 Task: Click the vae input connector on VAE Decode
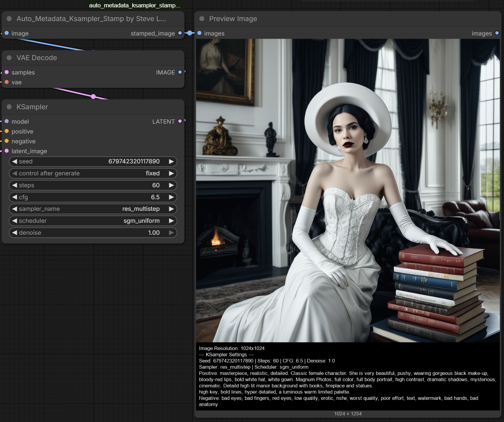7,82
